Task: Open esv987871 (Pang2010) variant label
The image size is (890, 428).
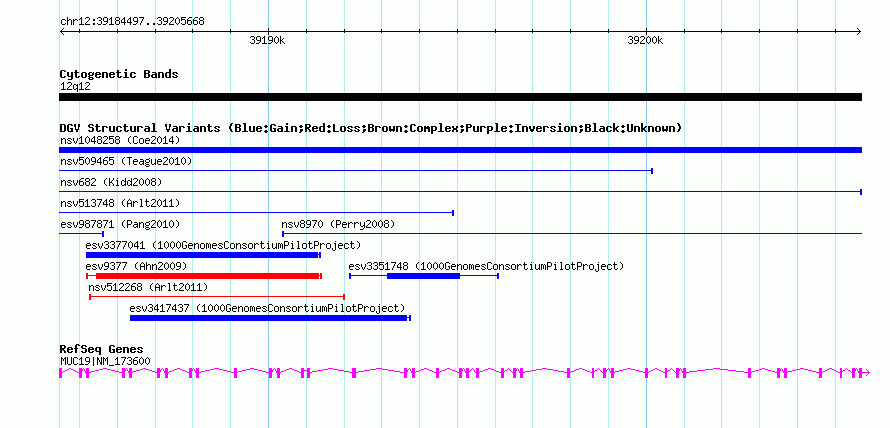Action: pos(120,224)
